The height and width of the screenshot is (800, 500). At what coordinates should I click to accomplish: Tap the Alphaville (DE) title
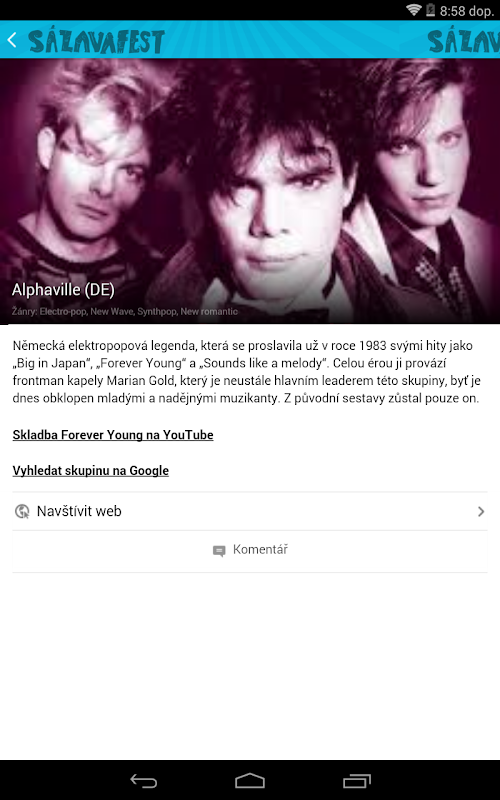click(63, 290)
